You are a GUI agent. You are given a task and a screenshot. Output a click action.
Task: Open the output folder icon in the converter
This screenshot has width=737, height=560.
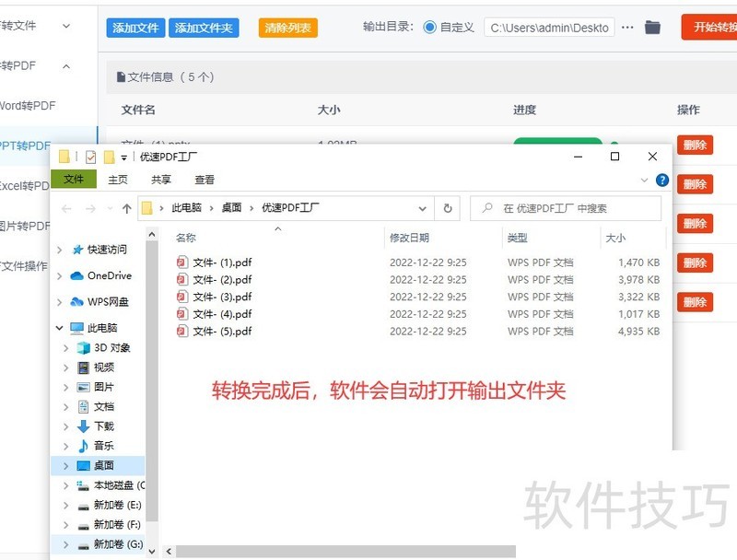pos(652,28)
